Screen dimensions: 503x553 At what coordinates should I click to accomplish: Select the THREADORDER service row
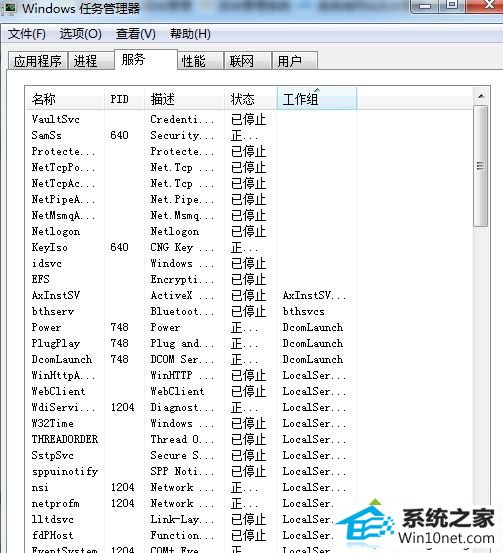(x=192, y=439)
